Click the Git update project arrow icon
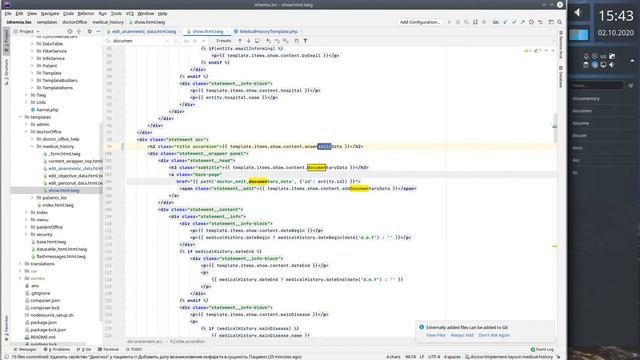640x360 pixels. [x=505, y=22]
